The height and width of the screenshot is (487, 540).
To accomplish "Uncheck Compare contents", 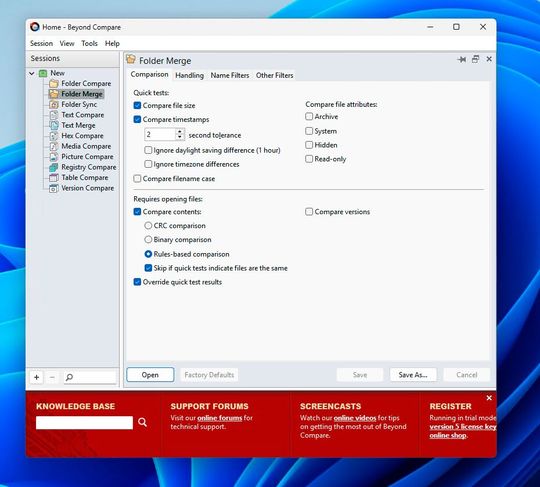I will point(137,211).
